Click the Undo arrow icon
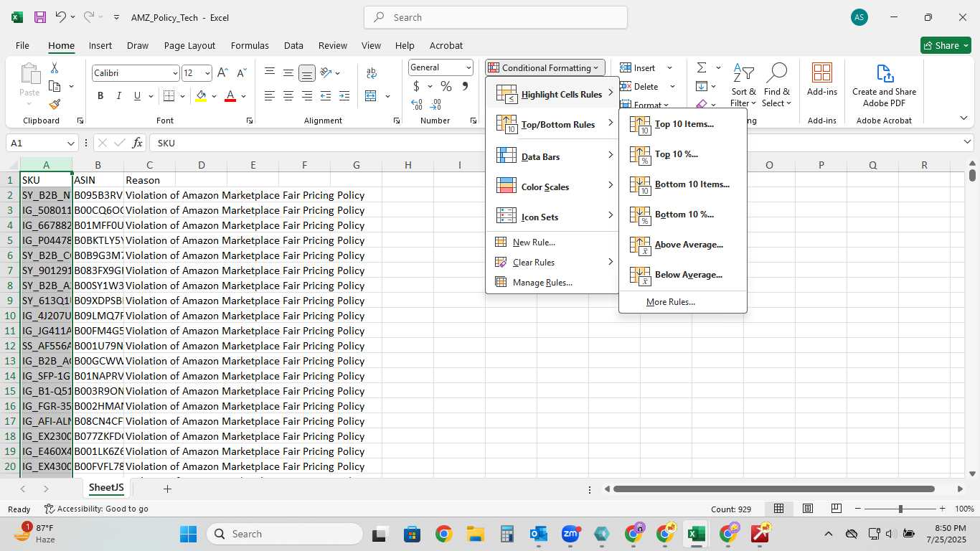This screenshot has width=980, height=551. (60, 17)
